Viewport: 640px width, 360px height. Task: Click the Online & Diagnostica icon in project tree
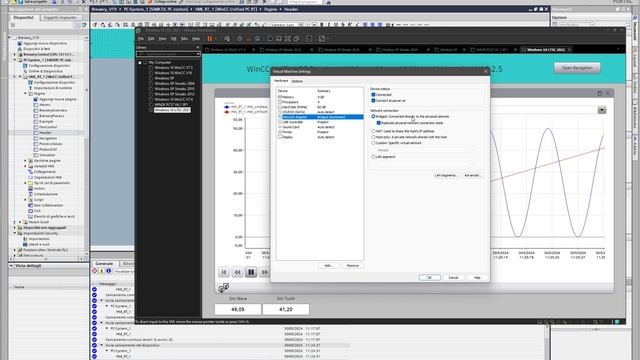[25, 71]
